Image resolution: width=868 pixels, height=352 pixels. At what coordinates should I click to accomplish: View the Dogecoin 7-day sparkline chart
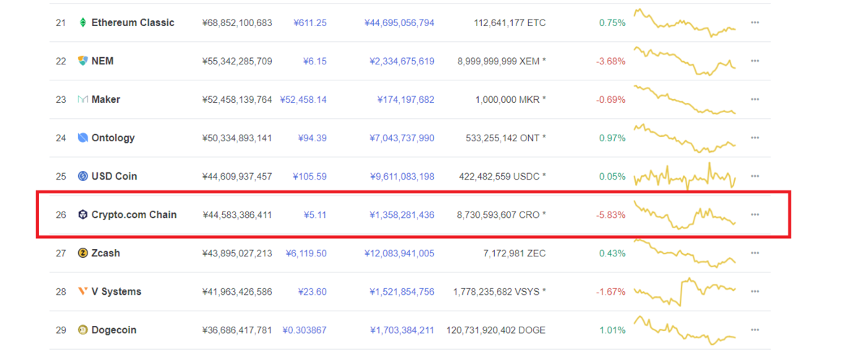(684, 330)
